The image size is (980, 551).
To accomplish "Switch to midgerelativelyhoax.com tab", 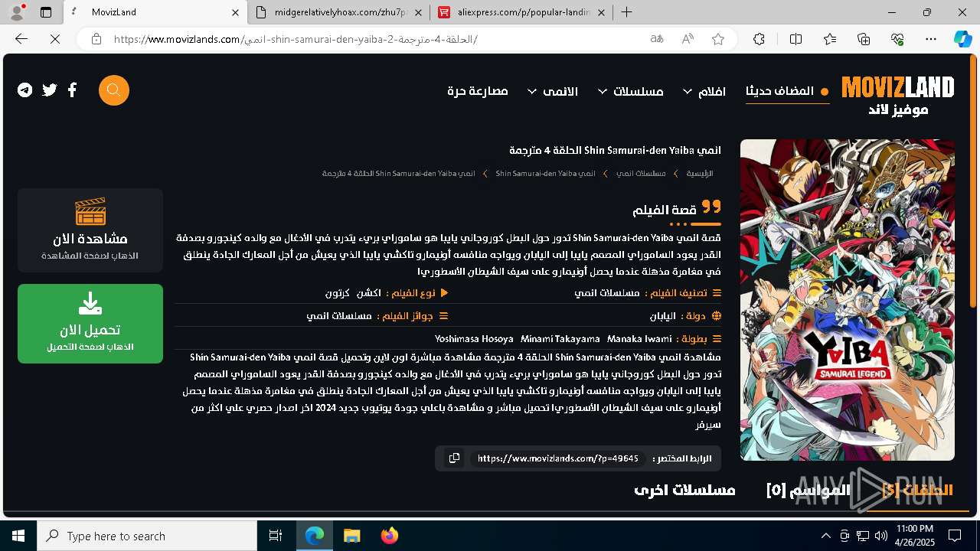I will (339, 12).
